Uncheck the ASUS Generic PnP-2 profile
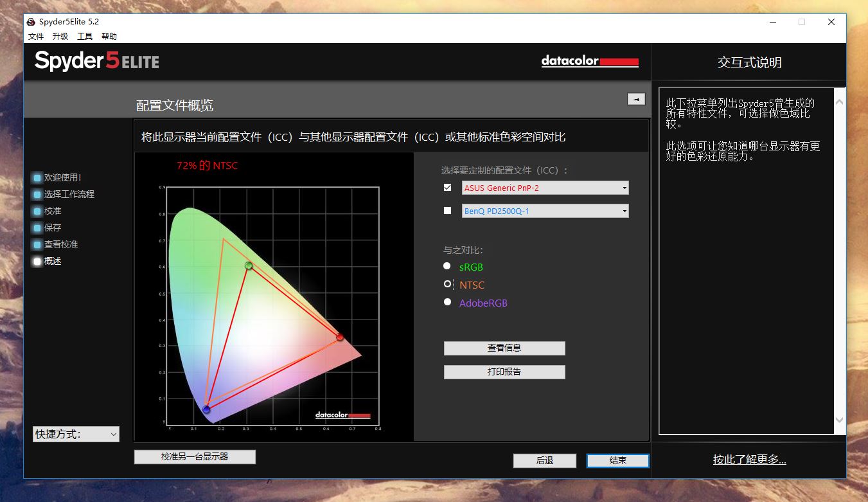 [447, 188]
